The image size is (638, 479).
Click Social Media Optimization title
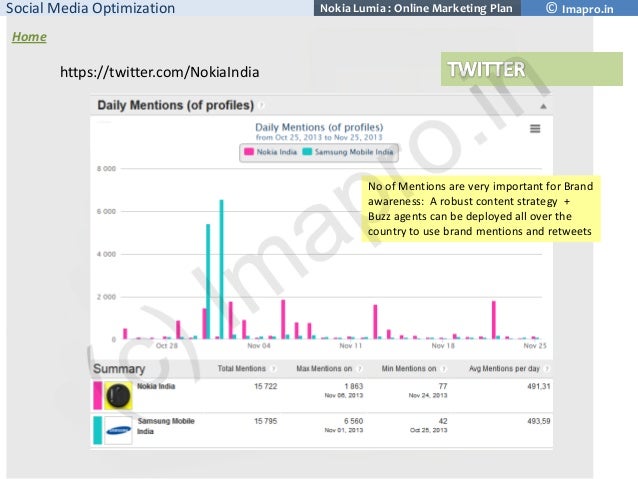click(90, 8)
